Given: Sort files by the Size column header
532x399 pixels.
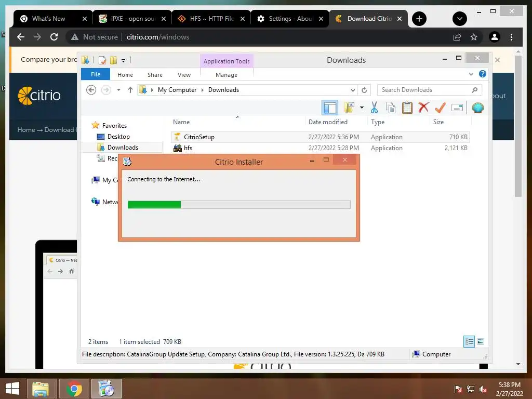Looking at the screenshot, I should (x=450, y=122).
